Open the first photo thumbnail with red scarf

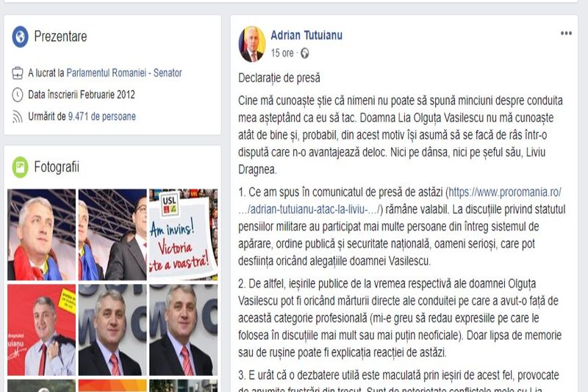[x=42, y=235]
